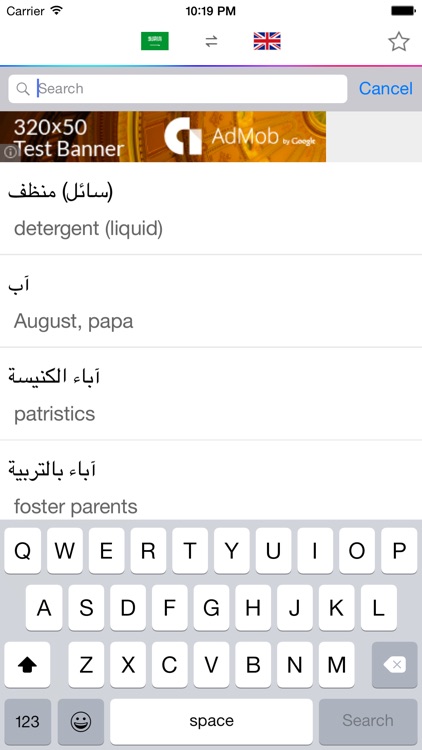Open the AdMob test banner

click(163, 137)
